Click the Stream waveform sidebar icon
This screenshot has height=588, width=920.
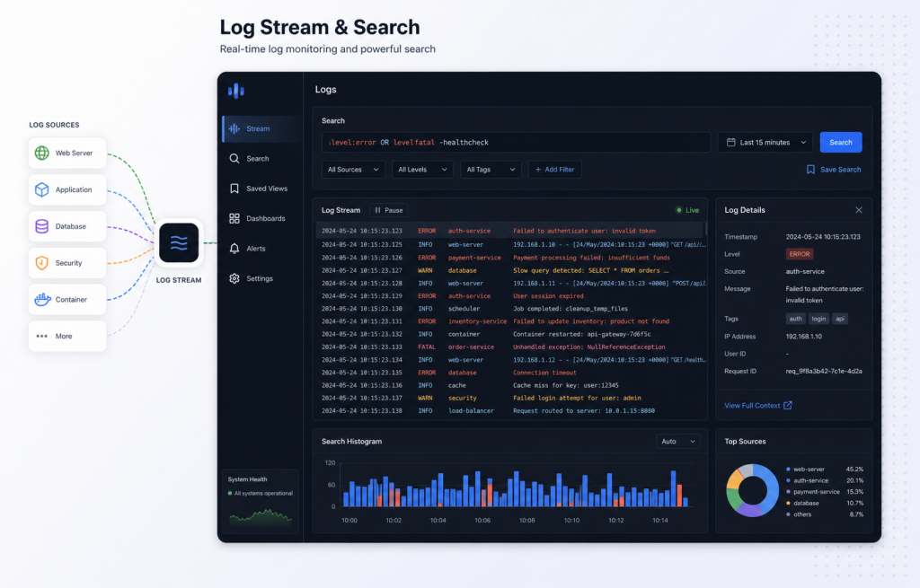pos(234,128)
